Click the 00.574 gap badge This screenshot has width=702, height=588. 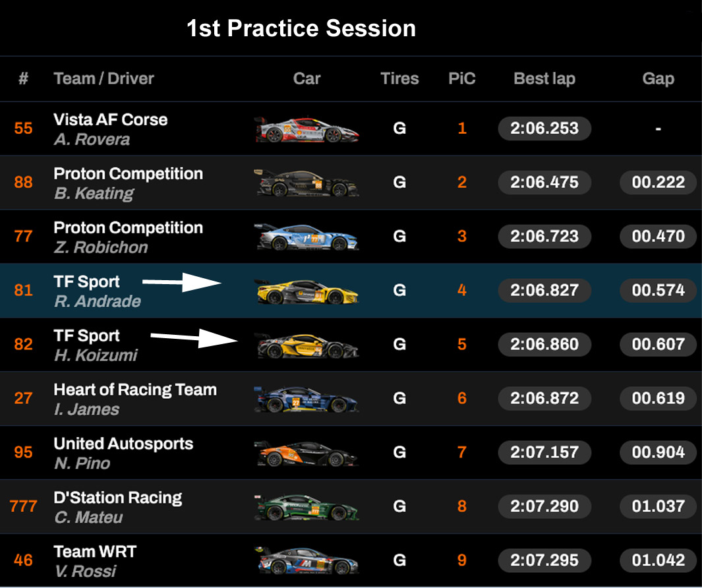(x=658, y=291)
